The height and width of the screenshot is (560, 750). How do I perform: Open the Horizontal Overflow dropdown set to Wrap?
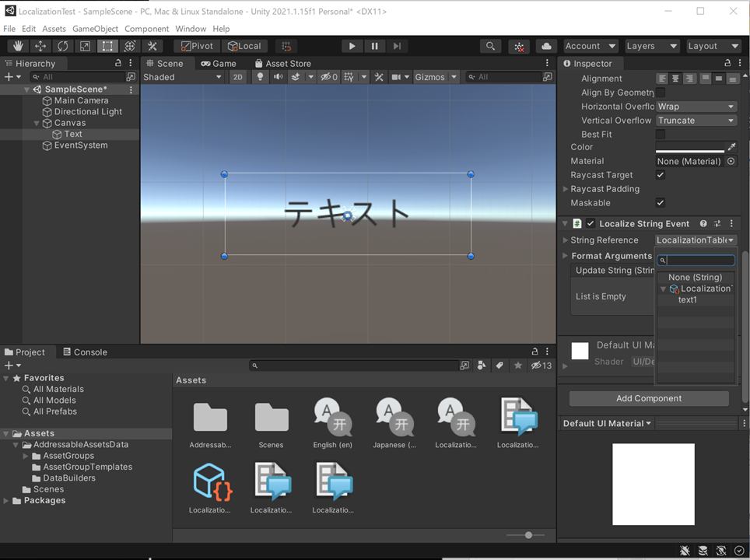[x=695, y=106]
